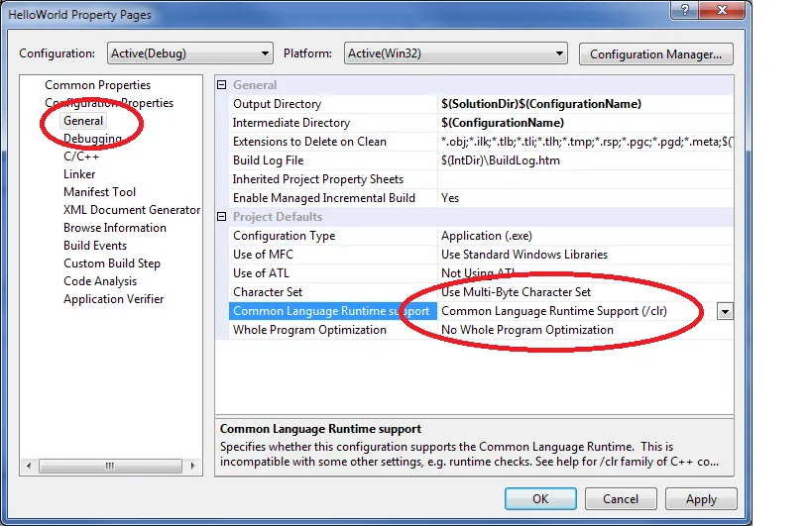Viewport: 812px width, 526px height.
Task: Click right arrow of tree horizontal scrollbar
Action: coord(192,466)
